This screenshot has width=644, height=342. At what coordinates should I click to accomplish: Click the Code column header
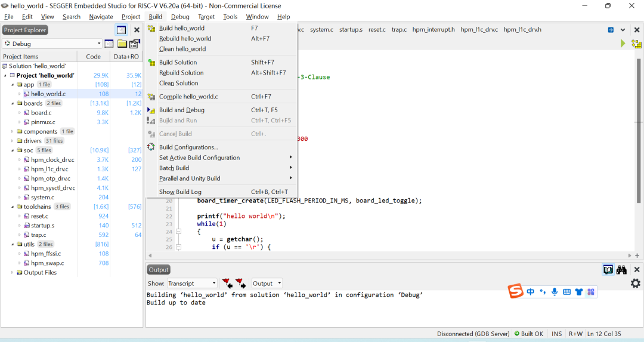pyautogui.click(x=93, y=57)
